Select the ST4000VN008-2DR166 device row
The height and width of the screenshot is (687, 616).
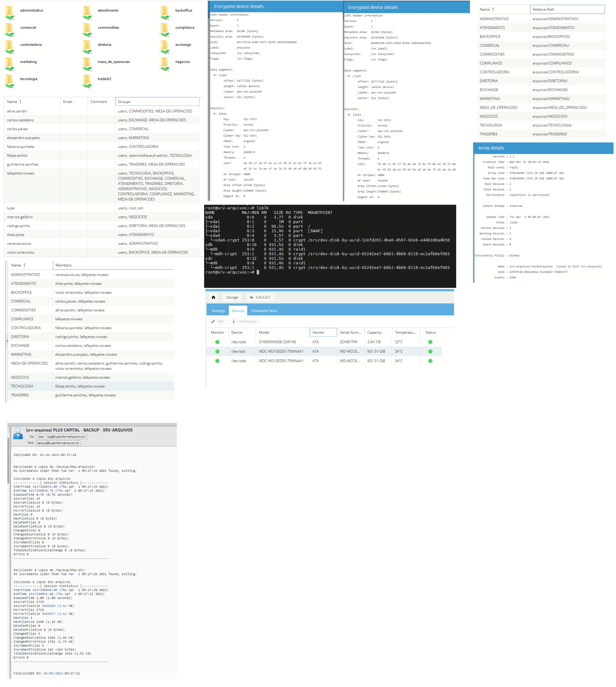[323, 342]
